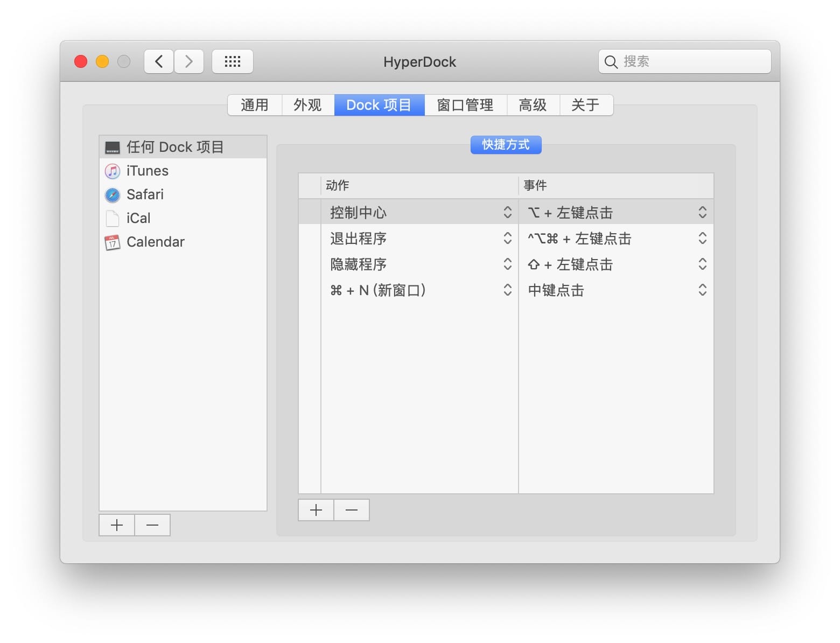Go back with the left arrow

point(159,61)
